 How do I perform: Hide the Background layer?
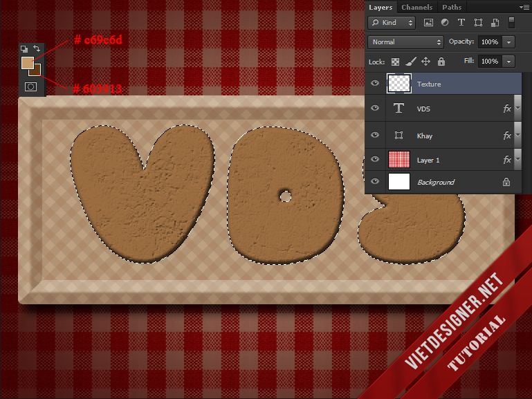[375, 181]
